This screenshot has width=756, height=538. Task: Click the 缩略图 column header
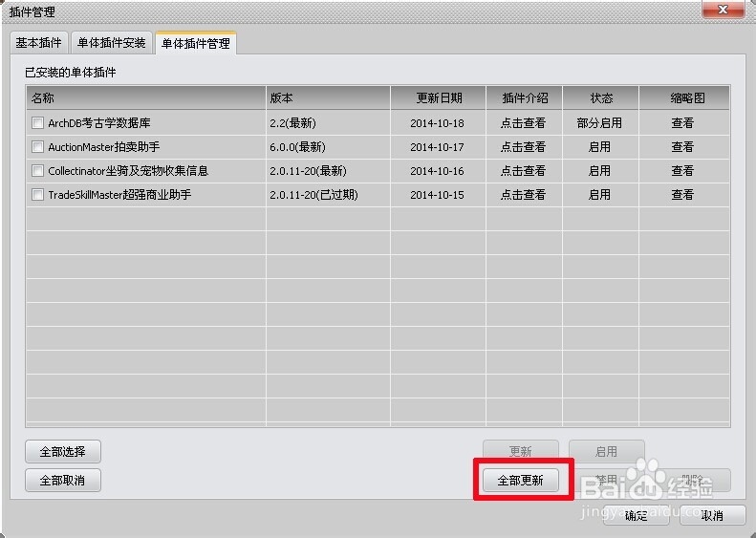click(x=684, y=97)
